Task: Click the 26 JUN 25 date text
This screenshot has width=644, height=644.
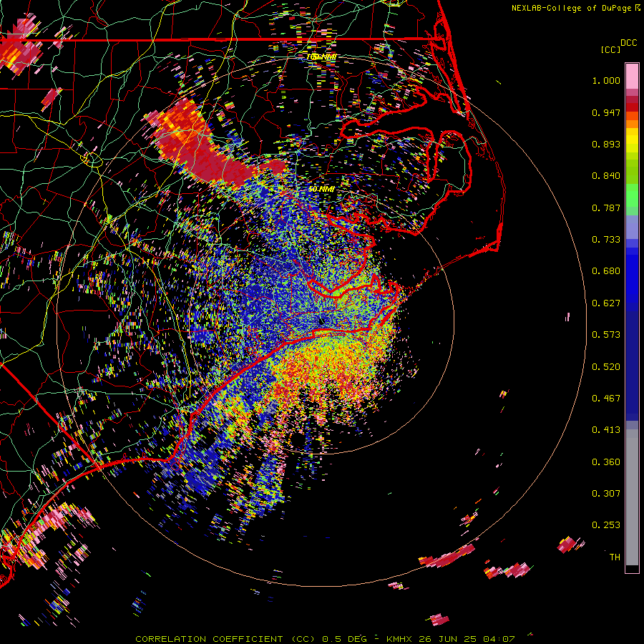Action: (x=447, y=639)
